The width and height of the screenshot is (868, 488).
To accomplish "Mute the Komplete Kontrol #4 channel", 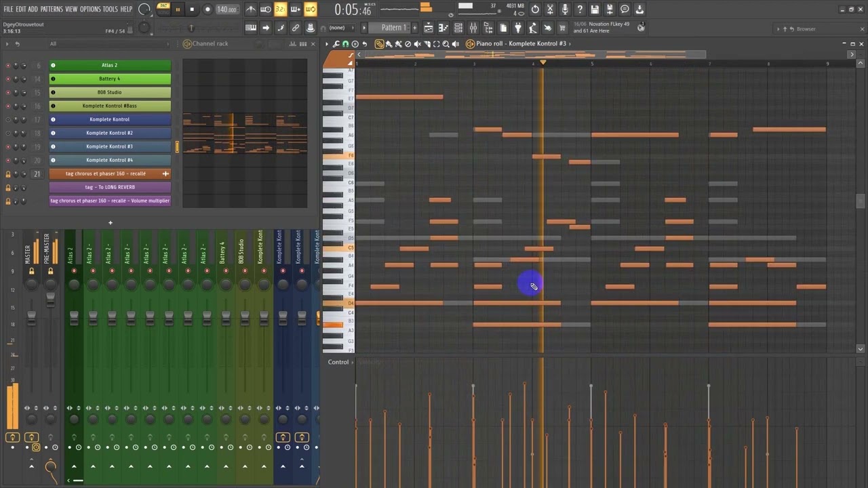I will click(x=8, y=160).
